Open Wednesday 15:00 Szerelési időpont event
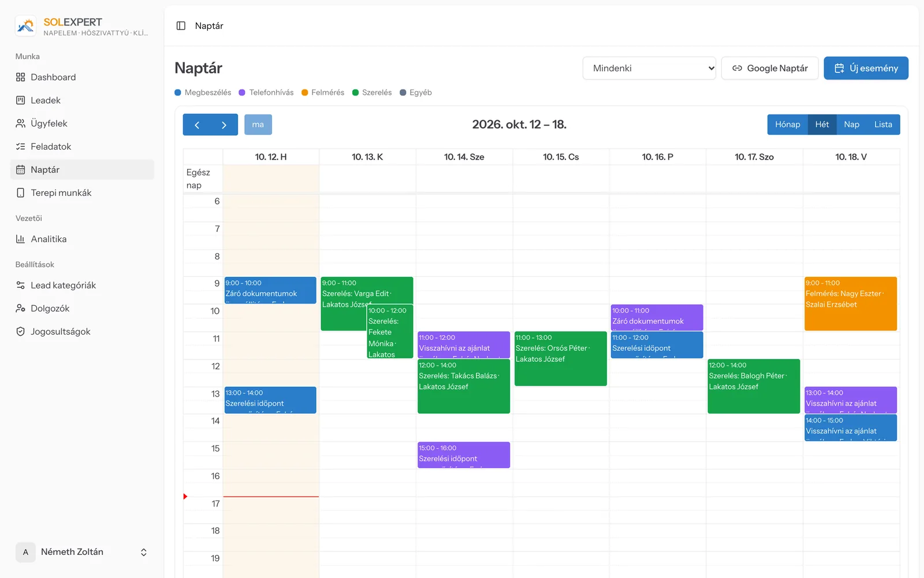 pos(464,455)
